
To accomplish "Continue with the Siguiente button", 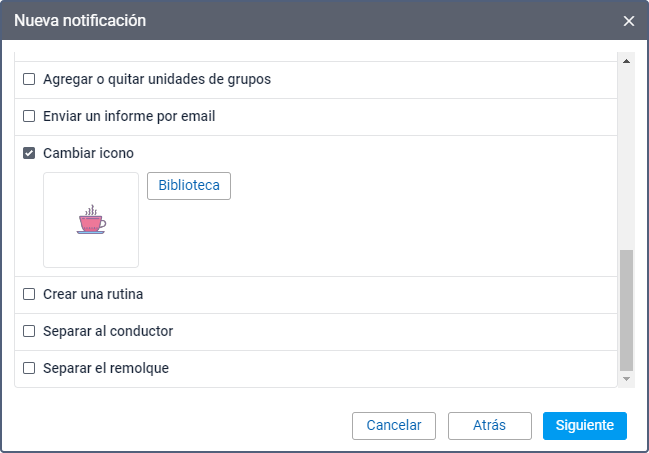I will pyautogui.click(x=584, y=425).
